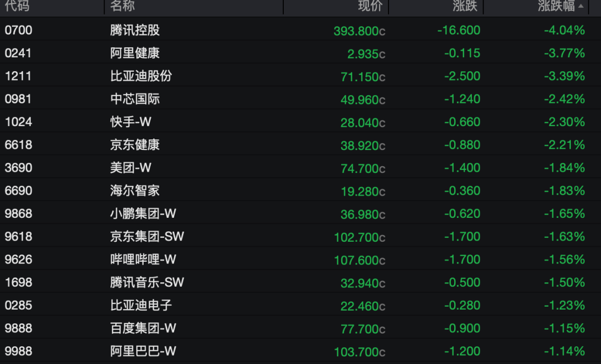
Task: Click percentage -1.83%
Action: tap(565, 191)
